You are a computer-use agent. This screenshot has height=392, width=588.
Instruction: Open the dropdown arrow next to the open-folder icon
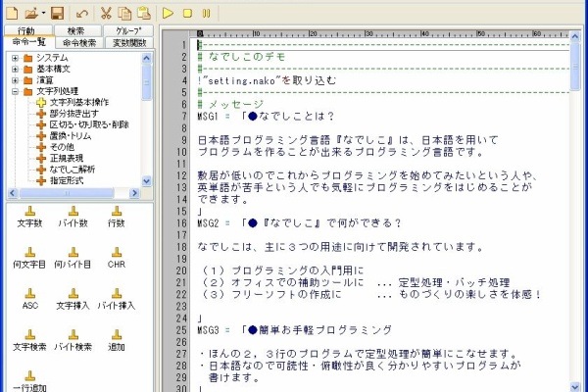pos(43,14)
